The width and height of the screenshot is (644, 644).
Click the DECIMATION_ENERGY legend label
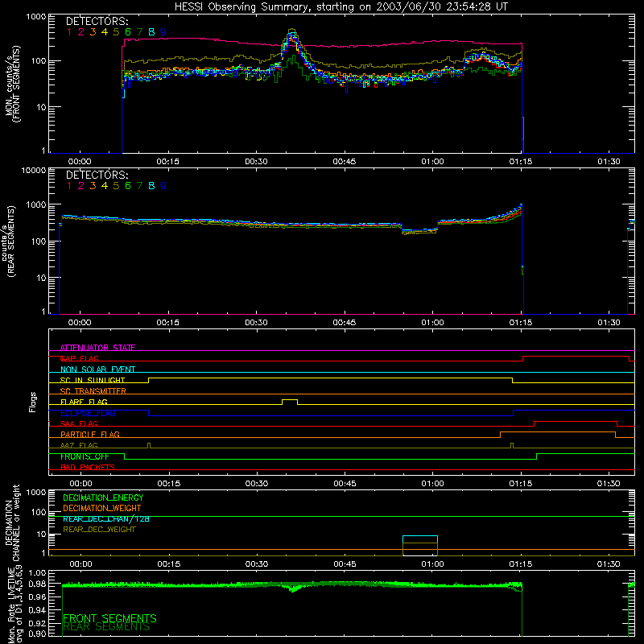pyautogui.click(x=103, y=497)
